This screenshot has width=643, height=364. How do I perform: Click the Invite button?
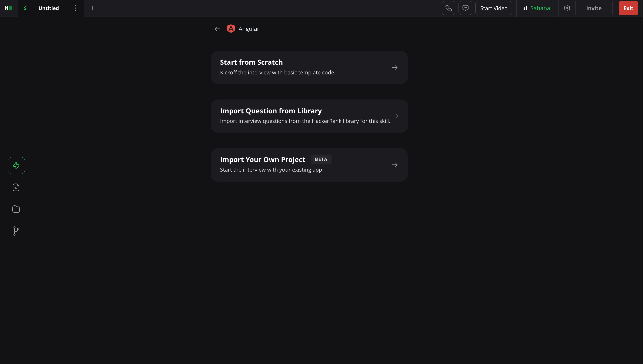(593, 8)
